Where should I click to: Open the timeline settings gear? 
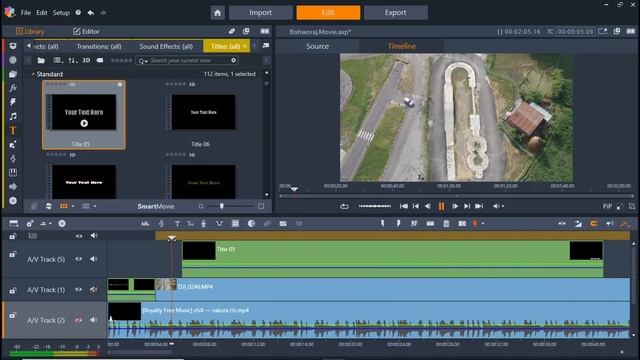[x=30, y=224]
